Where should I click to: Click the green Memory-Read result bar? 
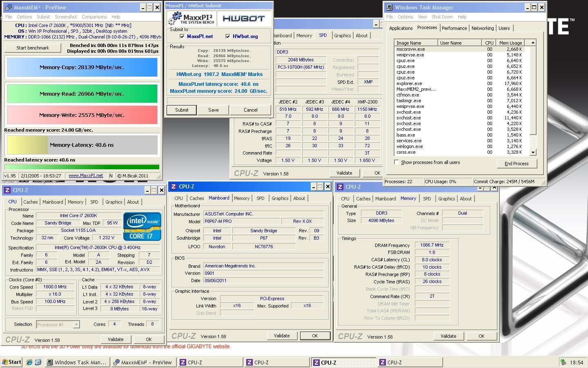82,94
